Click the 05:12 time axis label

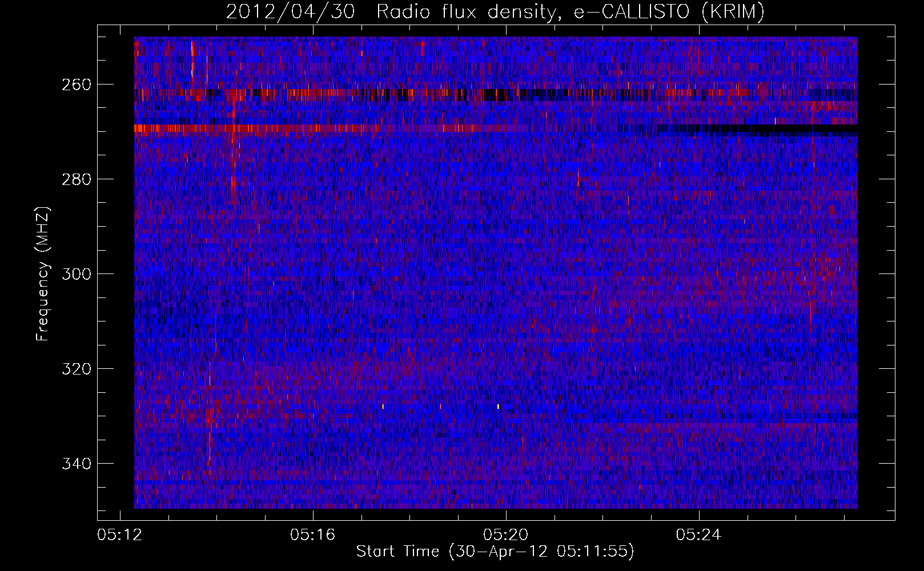coord(119,535)
